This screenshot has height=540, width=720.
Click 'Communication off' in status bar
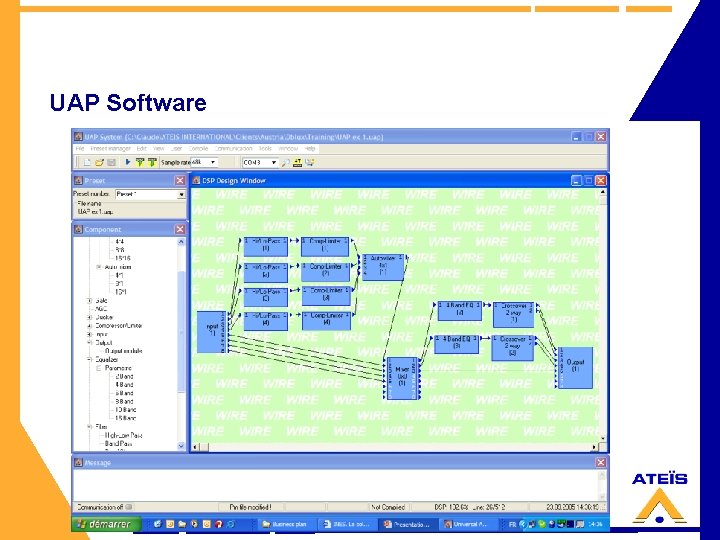coord(100,507)
